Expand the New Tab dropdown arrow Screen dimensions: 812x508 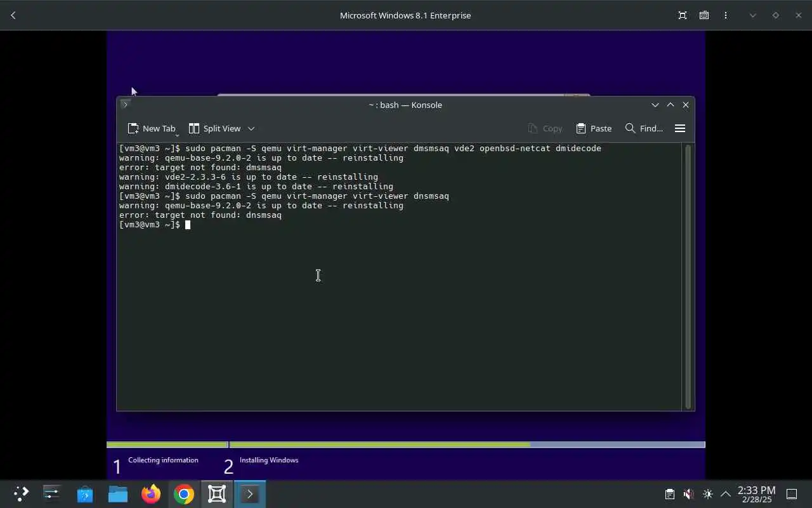(177, 135)
